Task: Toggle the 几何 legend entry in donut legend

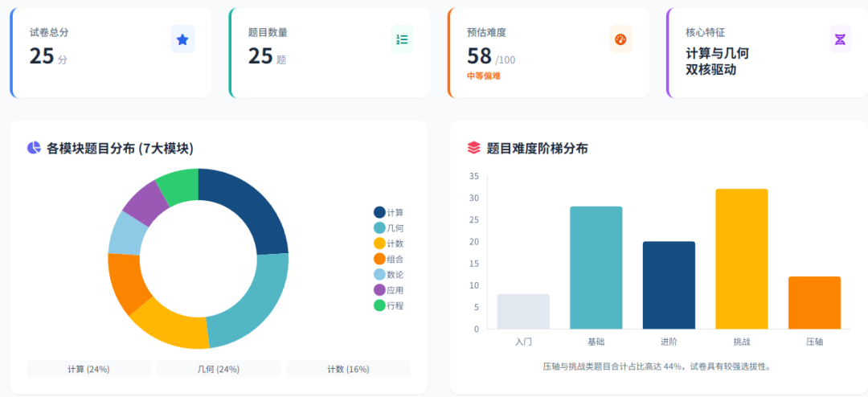Action: click(389, 228)
